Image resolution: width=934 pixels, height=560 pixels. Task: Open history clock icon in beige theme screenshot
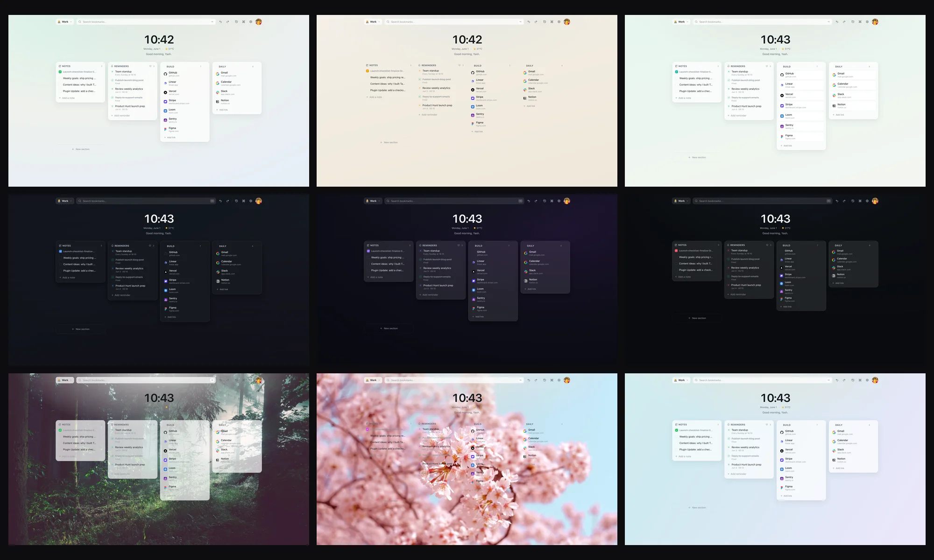[x=545, y=22]
